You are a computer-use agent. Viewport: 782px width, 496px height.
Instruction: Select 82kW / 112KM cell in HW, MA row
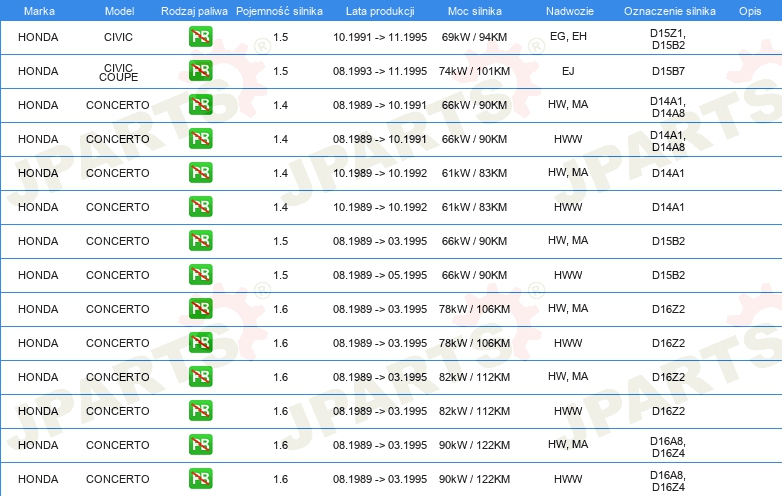[x=474, y=377]
